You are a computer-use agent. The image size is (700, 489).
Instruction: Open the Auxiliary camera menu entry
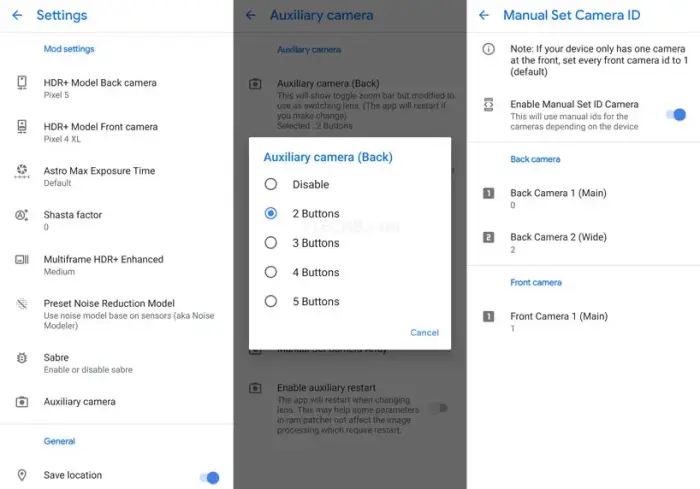pyautogui.click(x=117, y=402)
